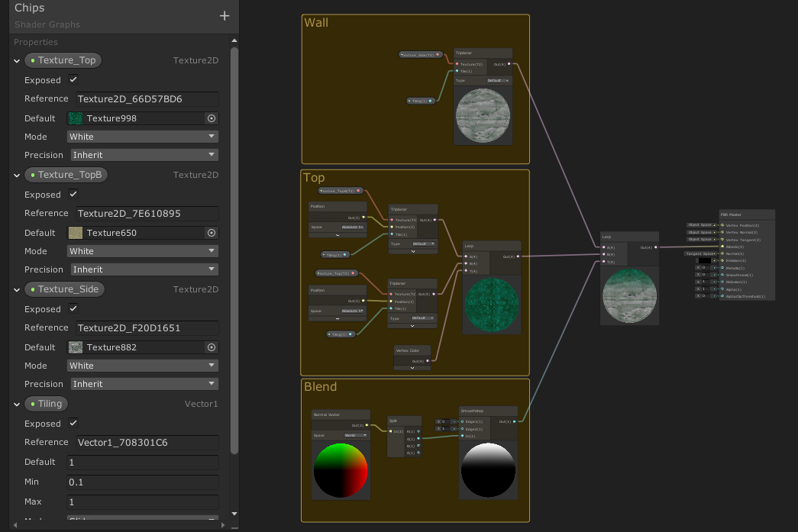Click the black Emission color swatch
The width and height of the screenshot is (798, 532).
coord(704,261)
